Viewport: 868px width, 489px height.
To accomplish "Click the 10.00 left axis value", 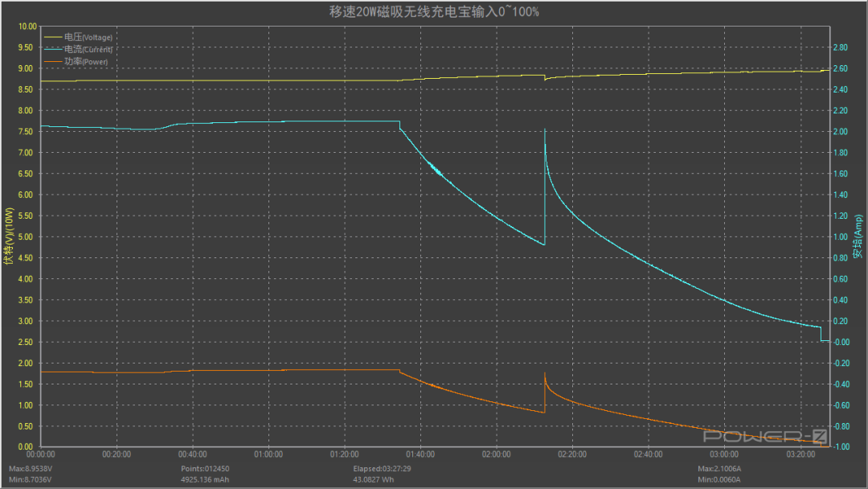I will pos(27,27).
